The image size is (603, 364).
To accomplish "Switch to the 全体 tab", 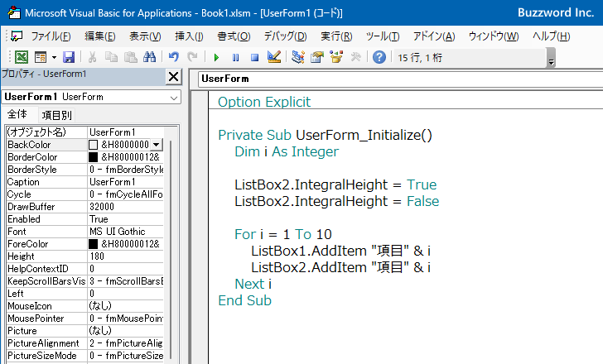I will point(17,114).
